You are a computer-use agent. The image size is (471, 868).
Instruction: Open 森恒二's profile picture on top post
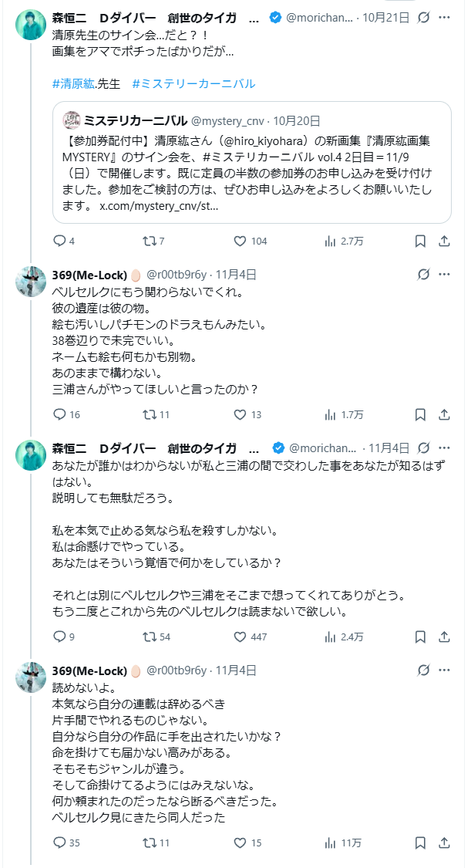coord(32,25)
